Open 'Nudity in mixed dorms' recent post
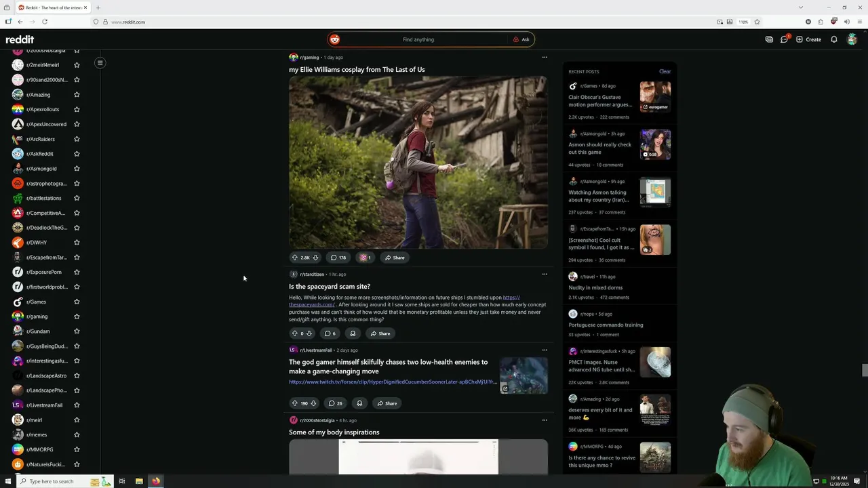Screen dimensions: 868x488 [595, 287]
